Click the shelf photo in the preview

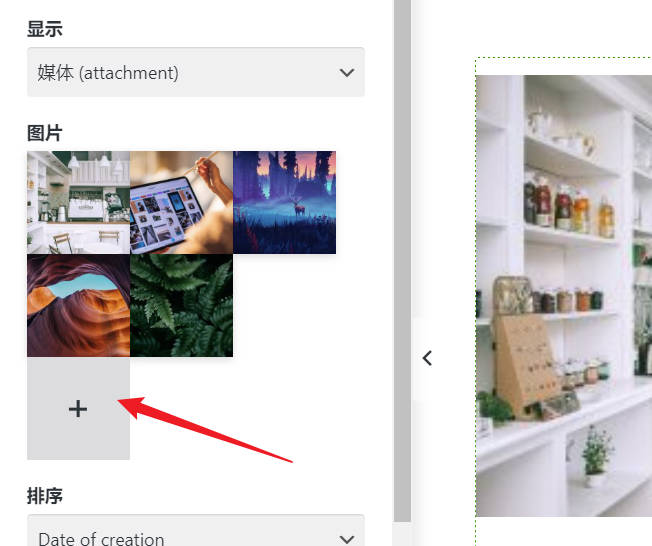point(564,296)
